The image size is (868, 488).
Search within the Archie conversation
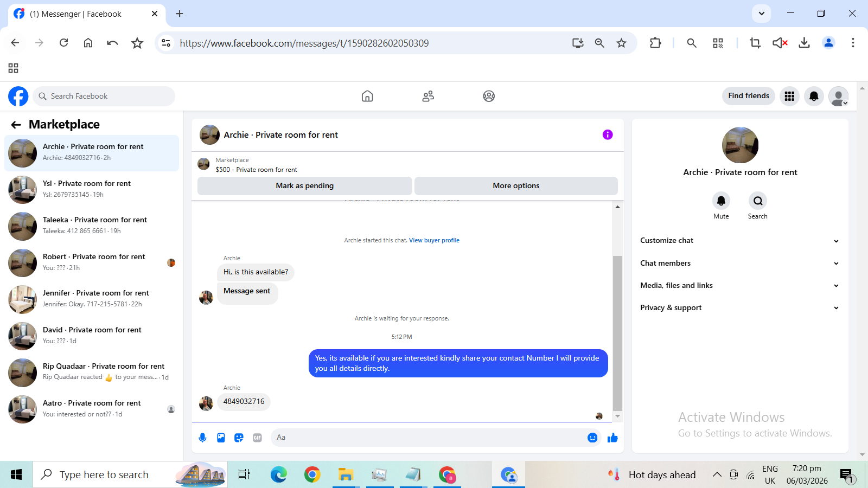tap(758, 201)
